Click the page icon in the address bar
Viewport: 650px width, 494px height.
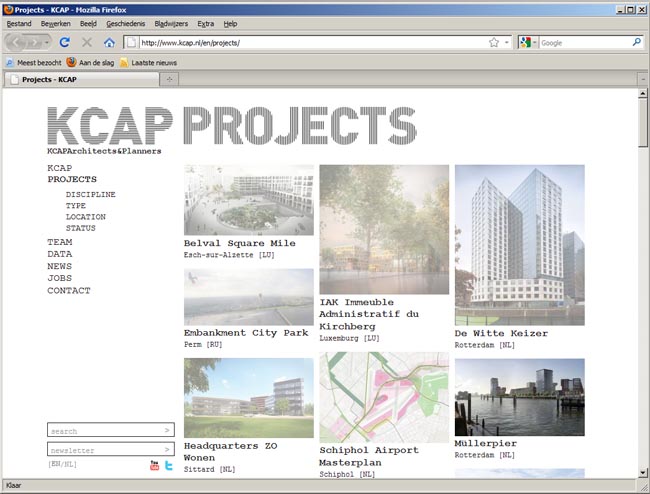(x=131, y=42)
